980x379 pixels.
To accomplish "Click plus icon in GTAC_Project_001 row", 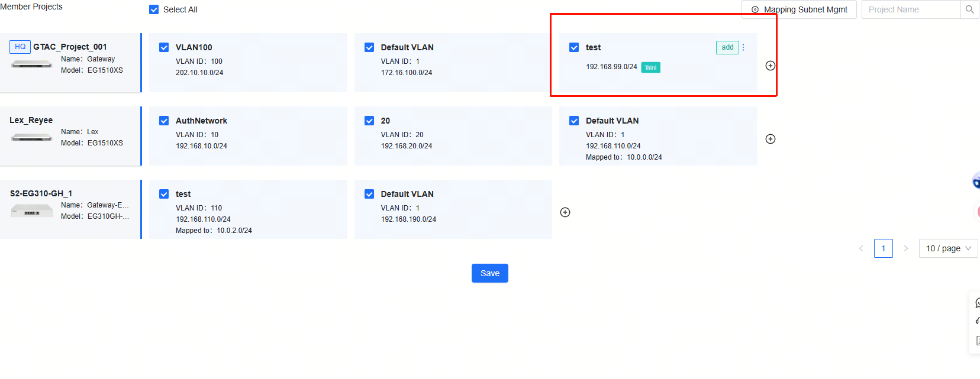I will 770,66.
